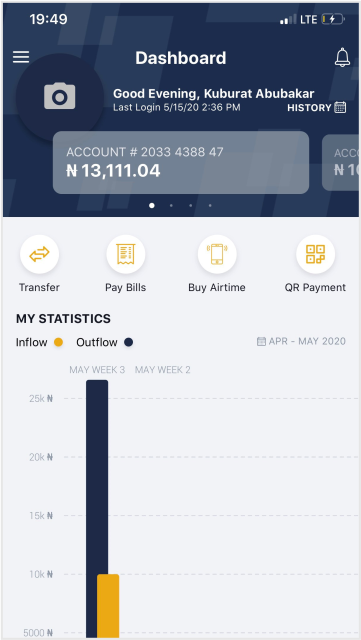Image resolution: width=361 pixels, height=640 pixels.
Task: Open APR - MAY 2020 date range picker
Action: [301, 341]
